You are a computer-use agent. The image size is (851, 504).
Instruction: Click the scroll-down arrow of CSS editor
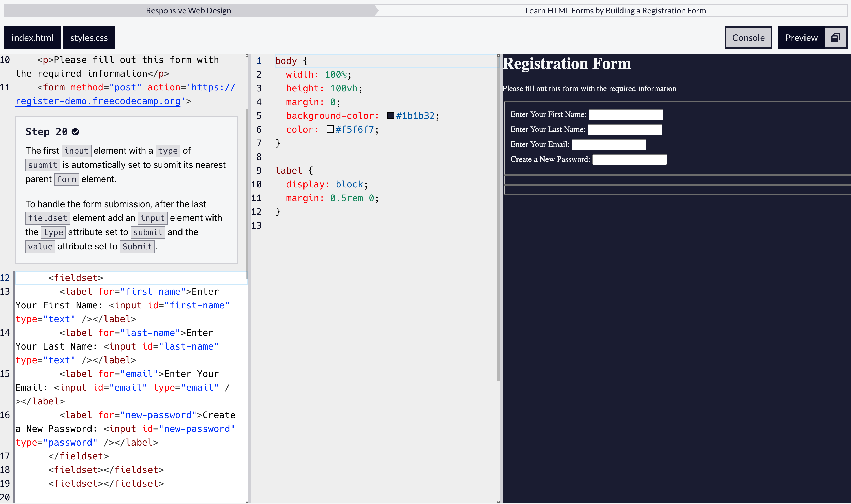tap(498, 502)
